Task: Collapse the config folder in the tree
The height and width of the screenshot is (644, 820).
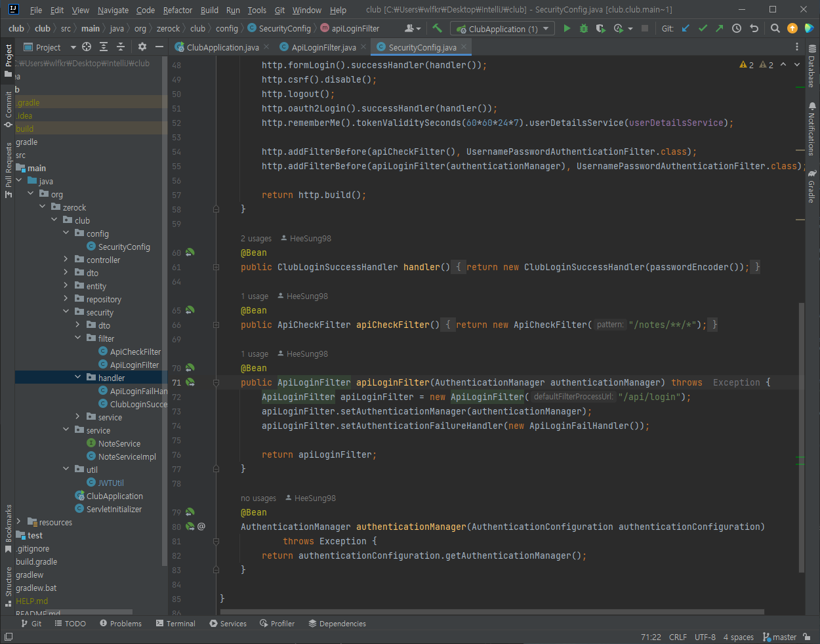Action: tap(66, 233)
